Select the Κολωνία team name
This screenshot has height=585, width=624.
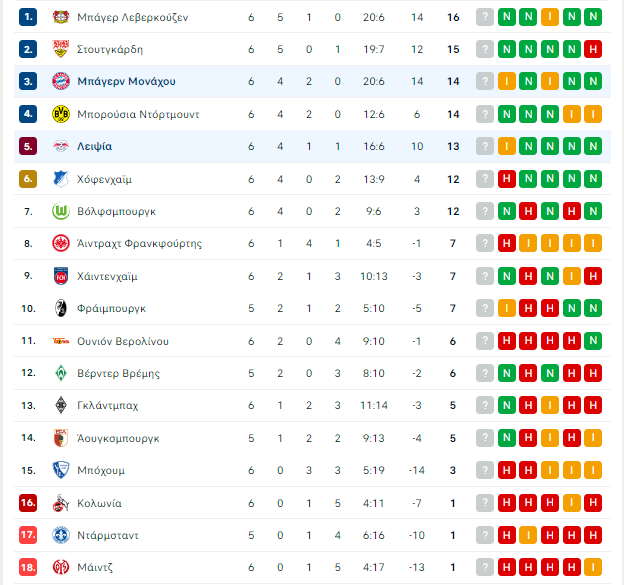click(99, 503)
